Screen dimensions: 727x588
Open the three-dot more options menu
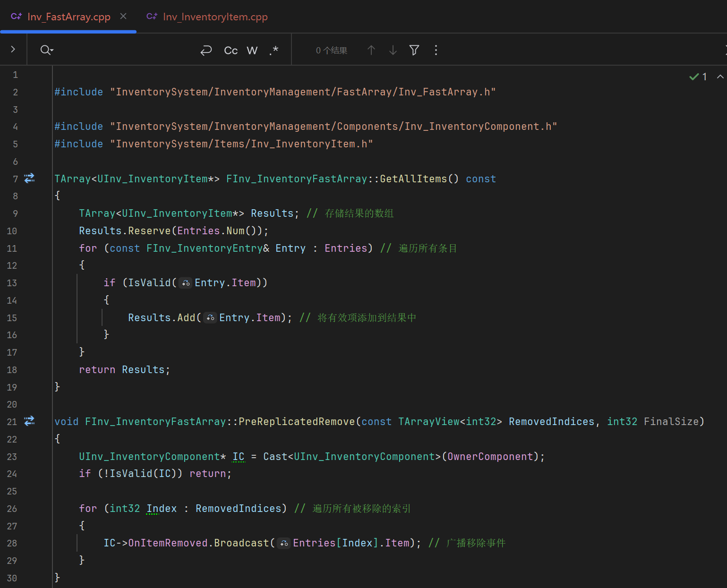pos(436,50)
